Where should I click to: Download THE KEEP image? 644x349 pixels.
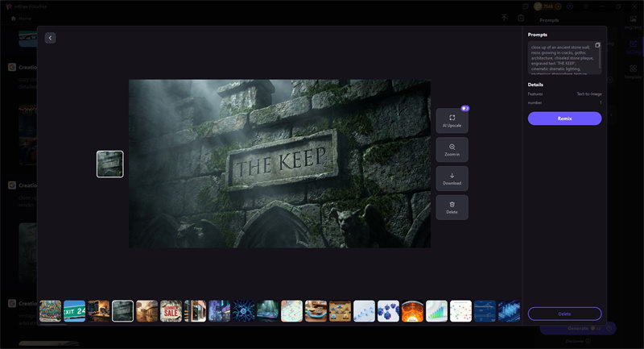click(x=452, y=178)
